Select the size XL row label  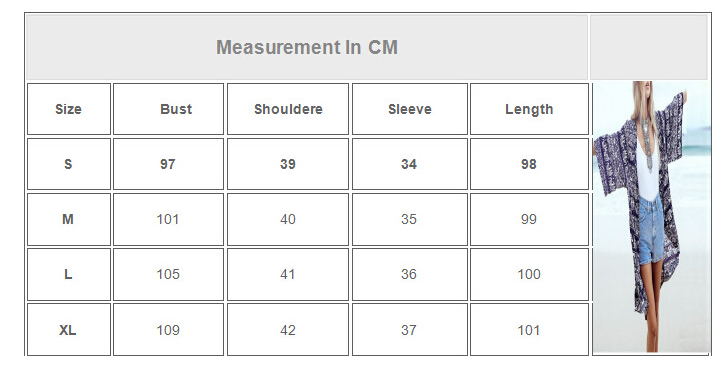(x=69, y=329)
